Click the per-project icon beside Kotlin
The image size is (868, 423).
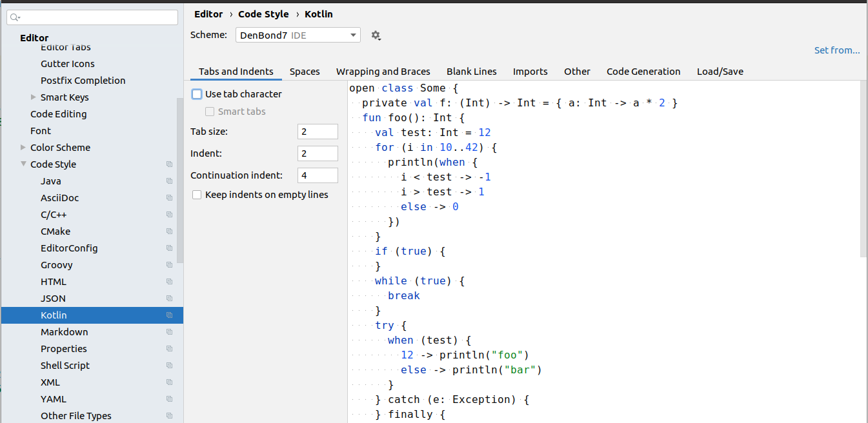click(x=169, y=315)
